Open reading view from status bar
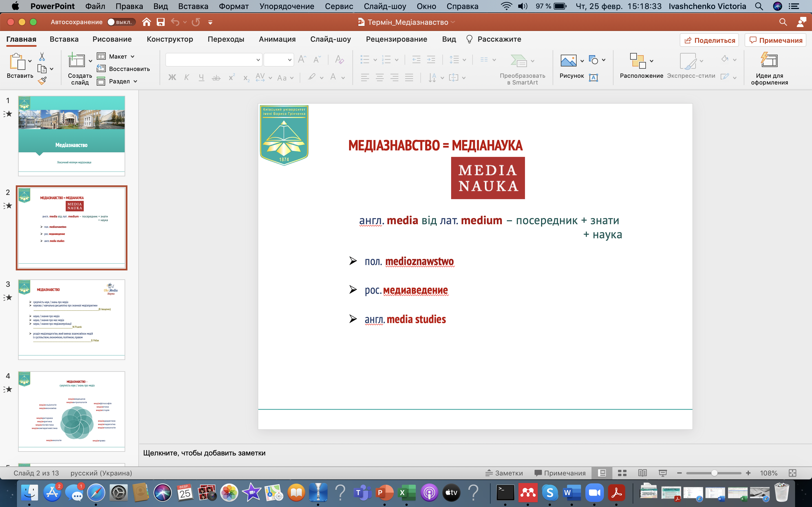The image size is (812, 507). pyautogui.click(x=642, y=473)
